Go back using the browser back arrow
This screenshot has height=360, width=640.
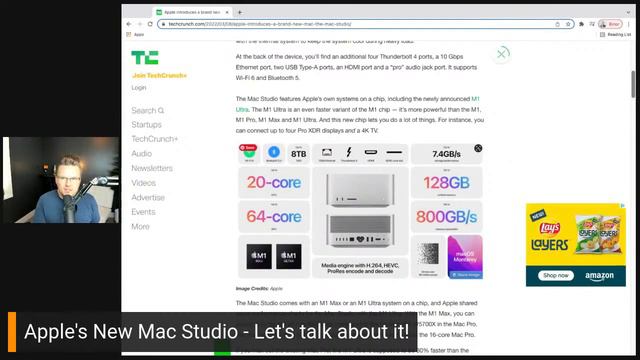(129, 24)
